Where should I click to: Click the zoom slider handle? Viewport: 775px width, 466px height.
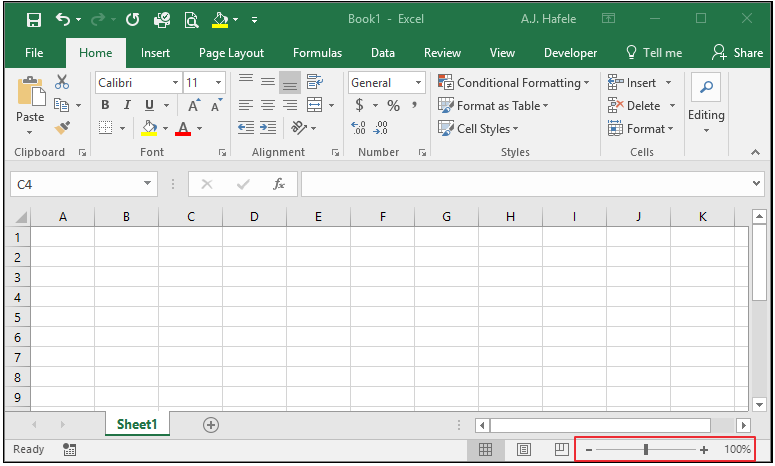646,449
